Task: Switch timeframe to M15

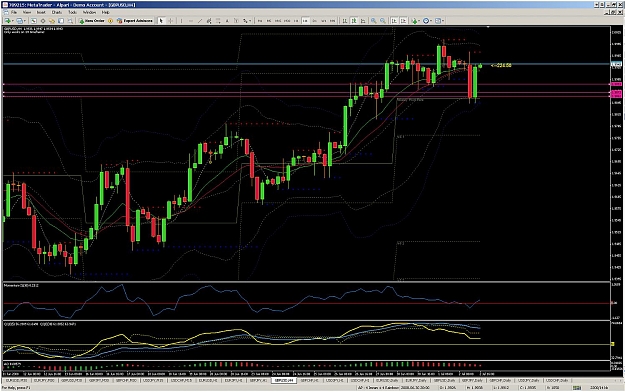Action: point(278,21)
